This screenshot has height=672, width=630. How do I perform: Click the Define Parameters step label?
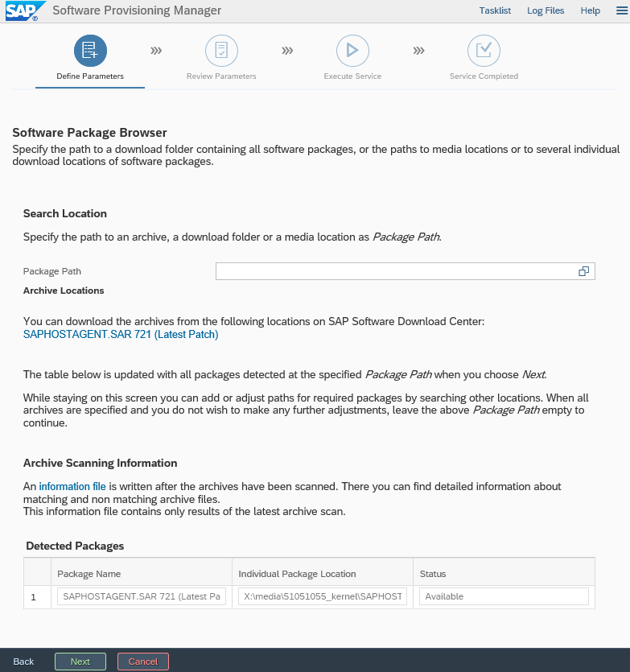point(90,76)
